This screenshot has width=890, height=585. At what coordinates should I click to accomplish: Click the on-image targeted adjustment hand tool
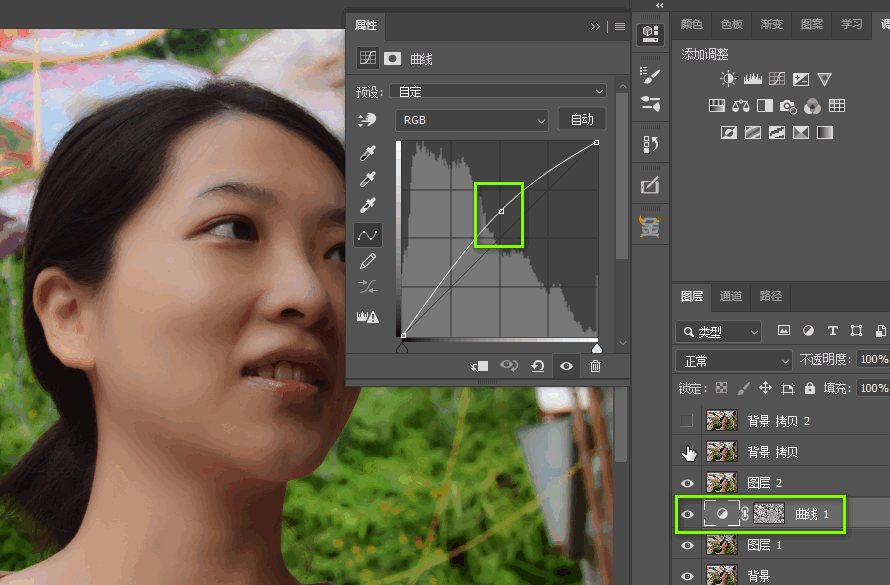[368, 121]
